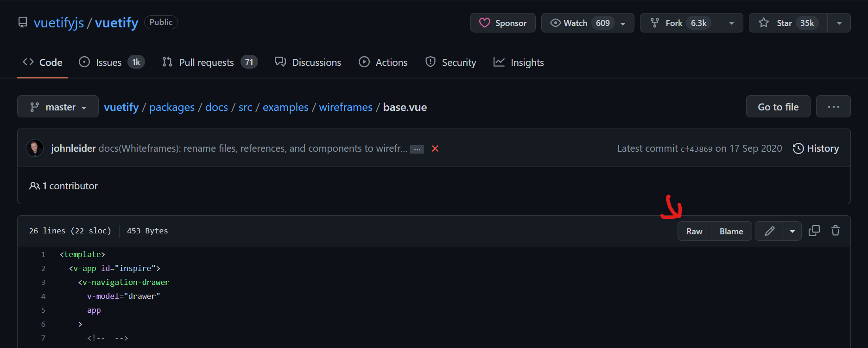Open the vuetify repository link
Viewport: 868px width, 348px height.
(117, 23)
